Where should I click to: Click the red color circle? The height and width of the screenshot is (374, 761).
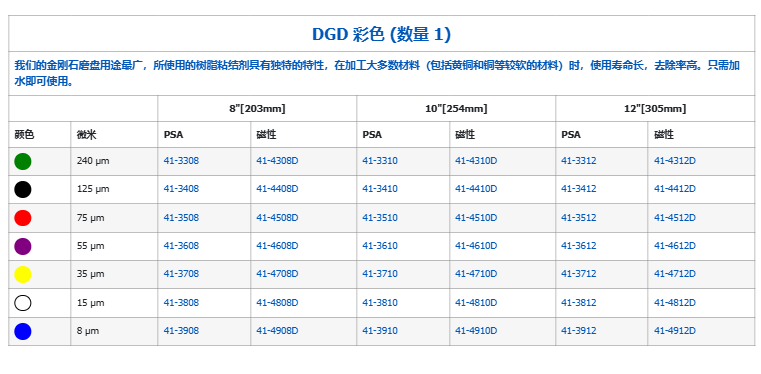pyautogui.click(x=23, y=218)
